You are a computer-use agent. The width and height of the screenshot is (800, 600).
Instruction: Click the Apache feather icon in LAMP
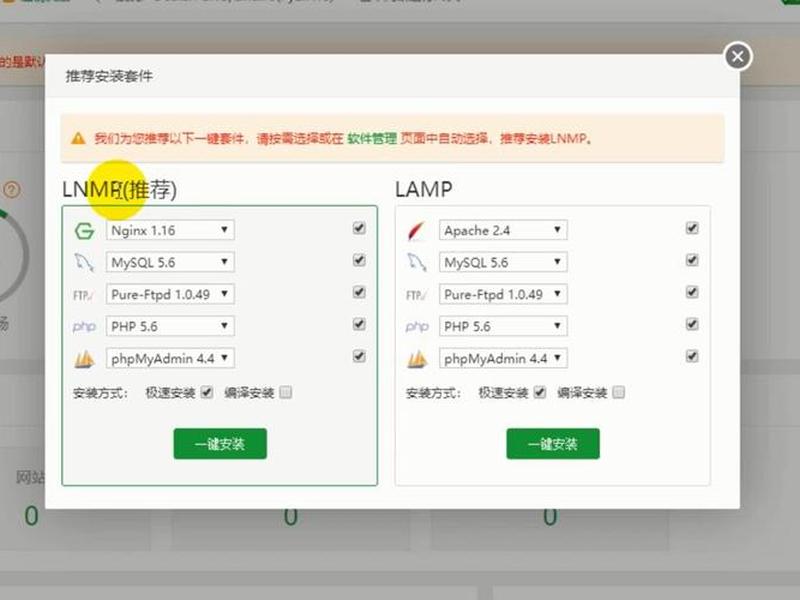coord(417,231)
